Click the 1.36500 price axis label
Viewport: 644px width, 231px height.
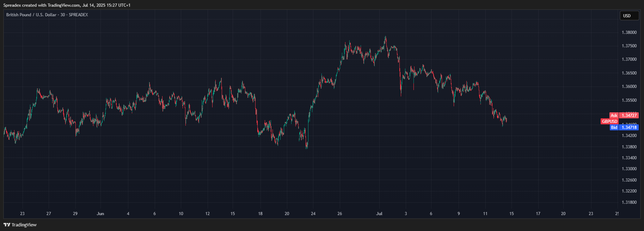point(629,73)
